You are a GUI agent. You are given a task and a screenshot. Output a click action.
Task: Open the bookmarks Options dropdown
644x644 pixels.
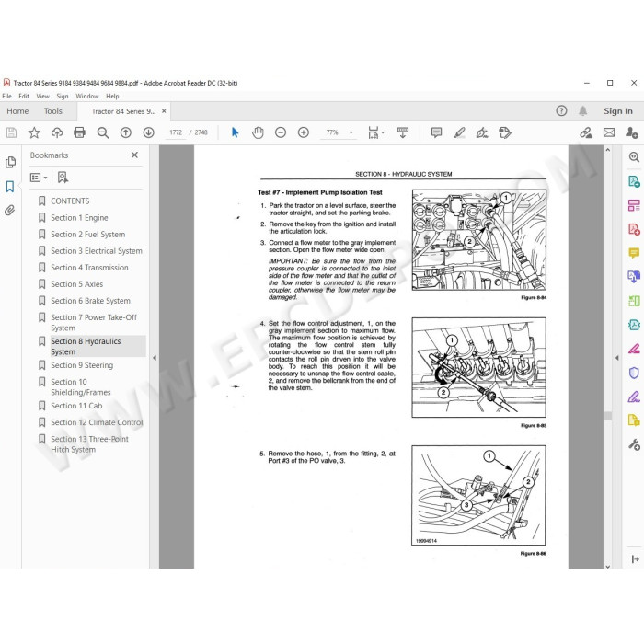(x=39, y=178)
